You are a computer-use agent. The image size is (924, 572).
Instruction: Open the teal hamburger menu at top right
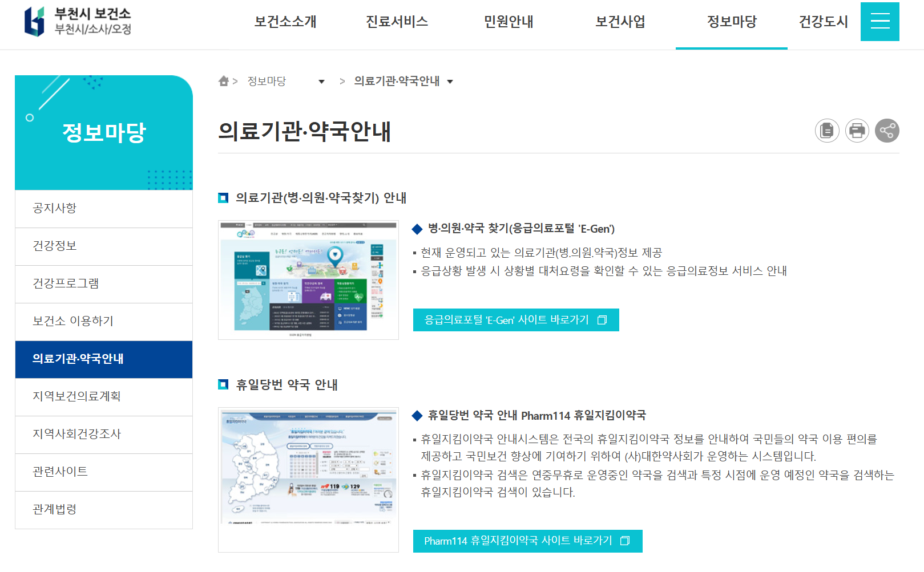tap(879, 22)
